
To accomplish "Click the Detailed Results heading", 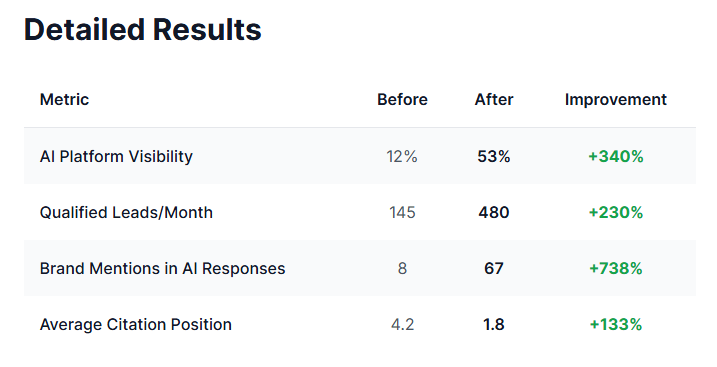I will (x=143, y=30).
